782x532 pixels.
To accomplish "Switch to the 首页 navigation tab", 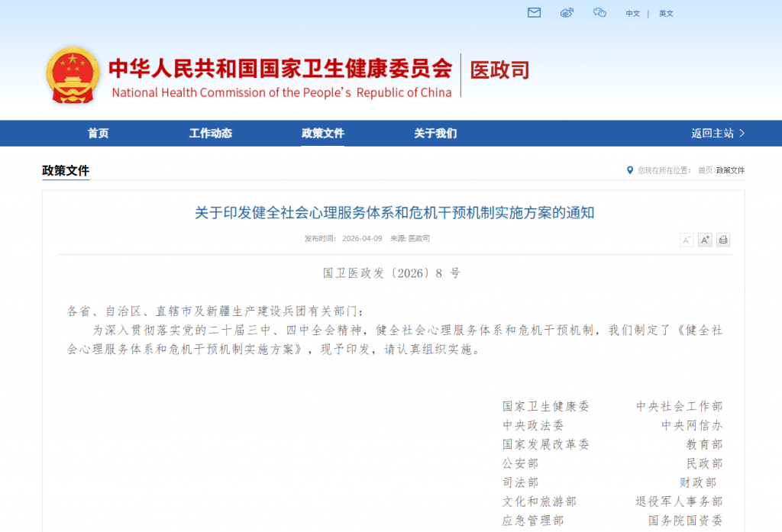I will point(98,133).
